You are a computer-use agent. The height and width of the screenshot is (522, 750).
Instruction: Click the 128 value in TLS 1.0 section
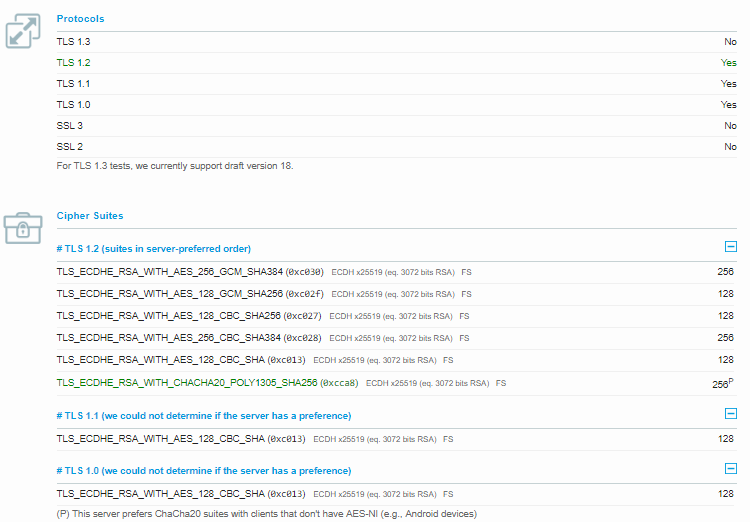pos(726,494)
